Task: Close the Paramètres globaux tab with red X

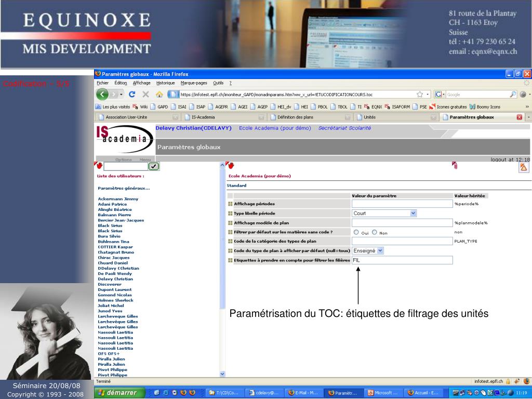Action: (519, 117)
